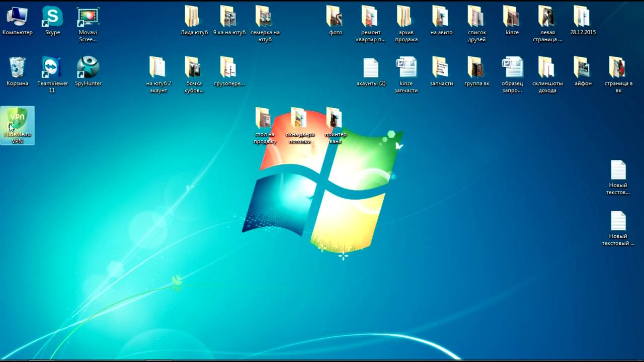Open the Компьютер desktop icon
This screenshot has width=644, height=362.
[17, 21]
